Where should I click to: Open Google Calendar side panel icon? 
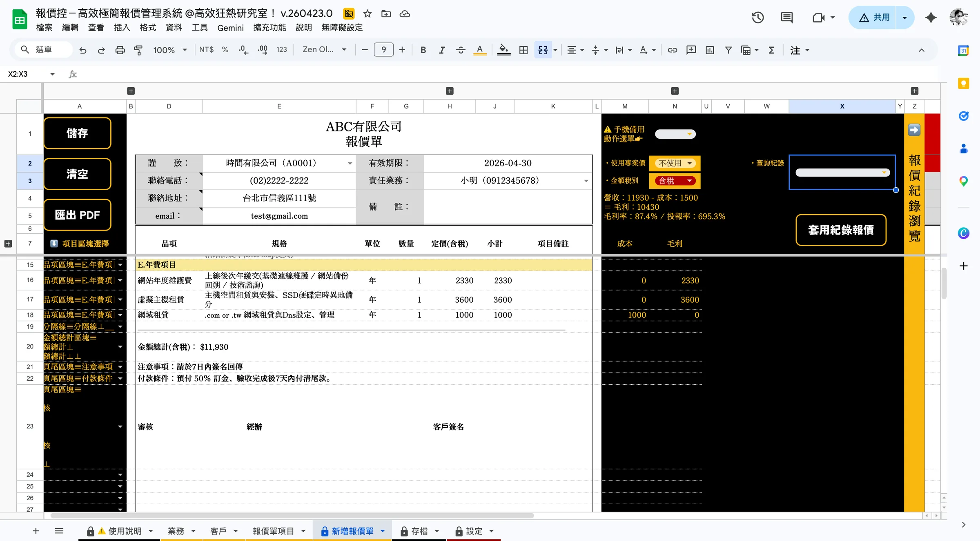[x=963, y=51]
